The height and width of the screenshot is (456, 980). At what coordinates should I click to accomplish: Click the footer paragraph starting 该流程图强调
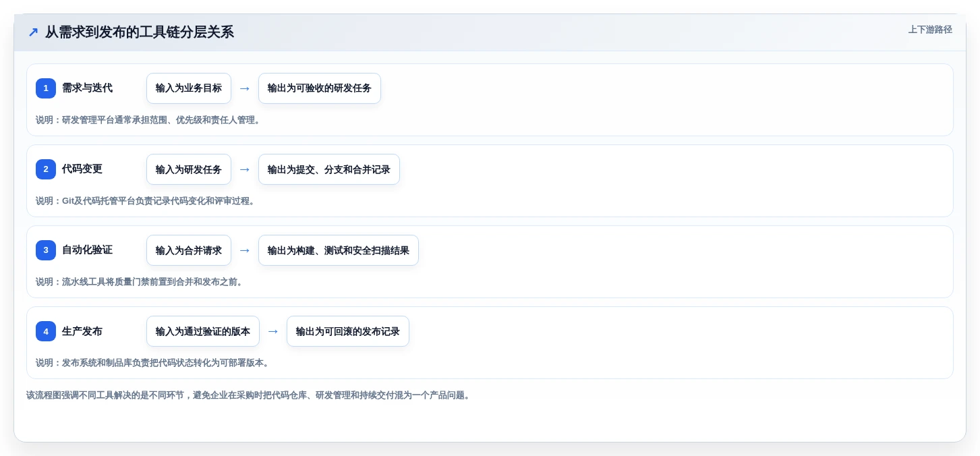(250, 395)
